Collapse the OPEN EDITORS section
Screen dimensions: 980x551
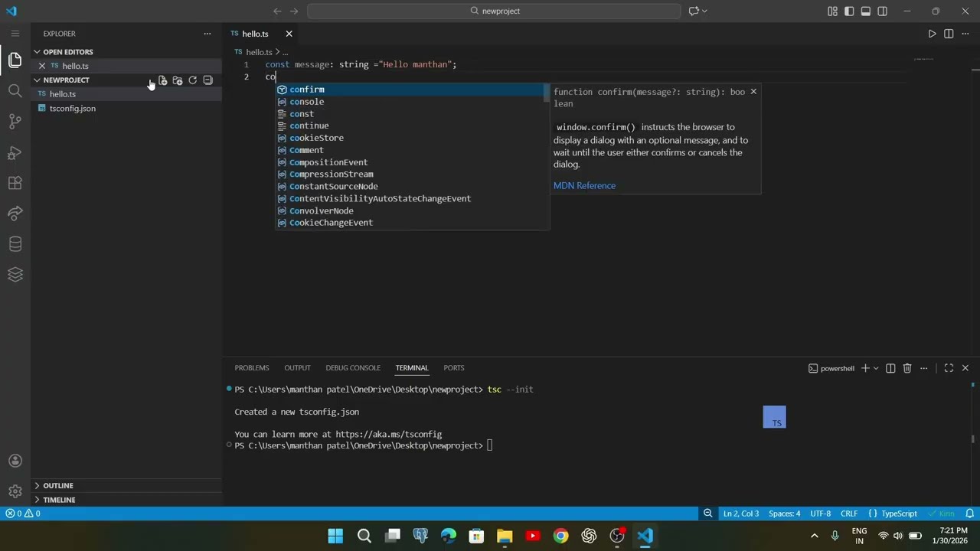tap(37, 52)
